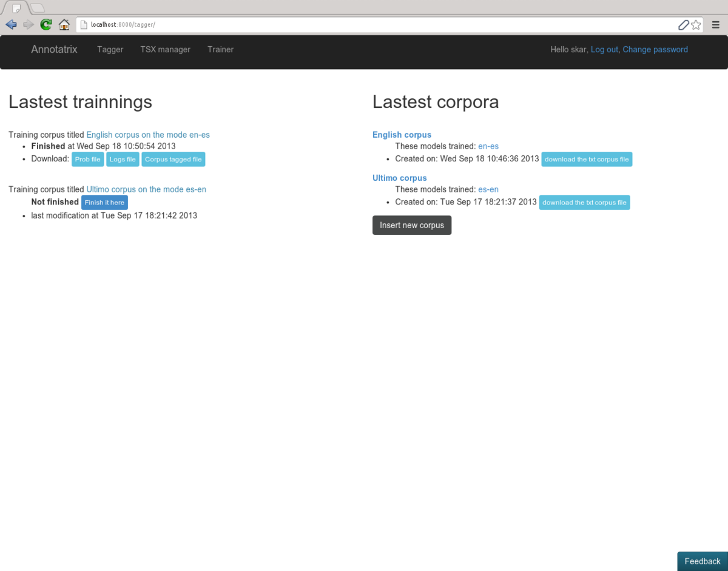The width and height of the screenshot is (728, 571).
Task: Download the Corpus tagged file
Action: [173, 159]
